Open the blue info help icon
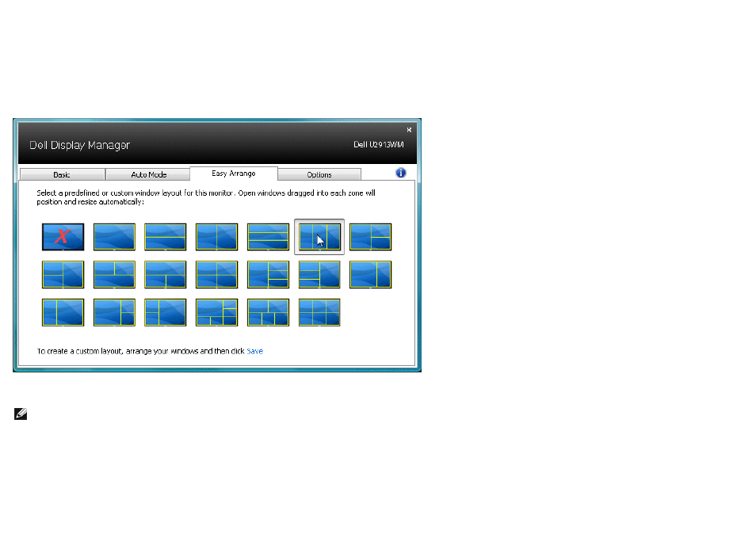The image size is (756, 534). click(x=401, y=173)
